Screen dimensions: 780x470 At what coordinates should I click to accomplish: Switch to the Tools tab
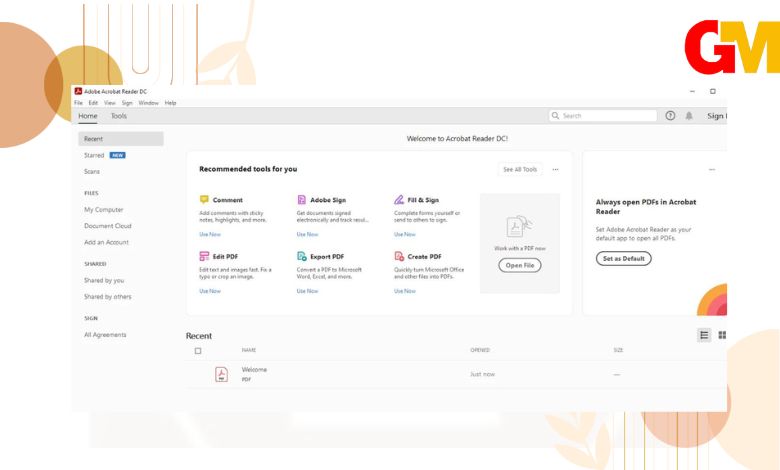(118, 116)
